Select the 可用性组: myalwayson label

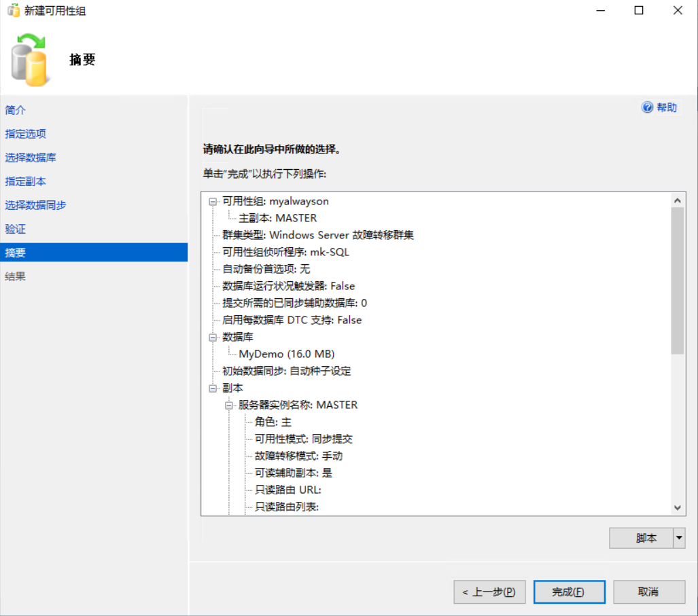(275, 202)
